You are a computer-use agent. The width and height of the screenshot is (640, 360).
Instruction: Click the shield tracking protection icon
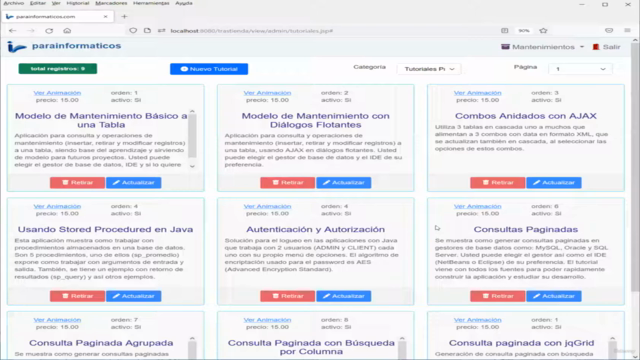point(133,31)
